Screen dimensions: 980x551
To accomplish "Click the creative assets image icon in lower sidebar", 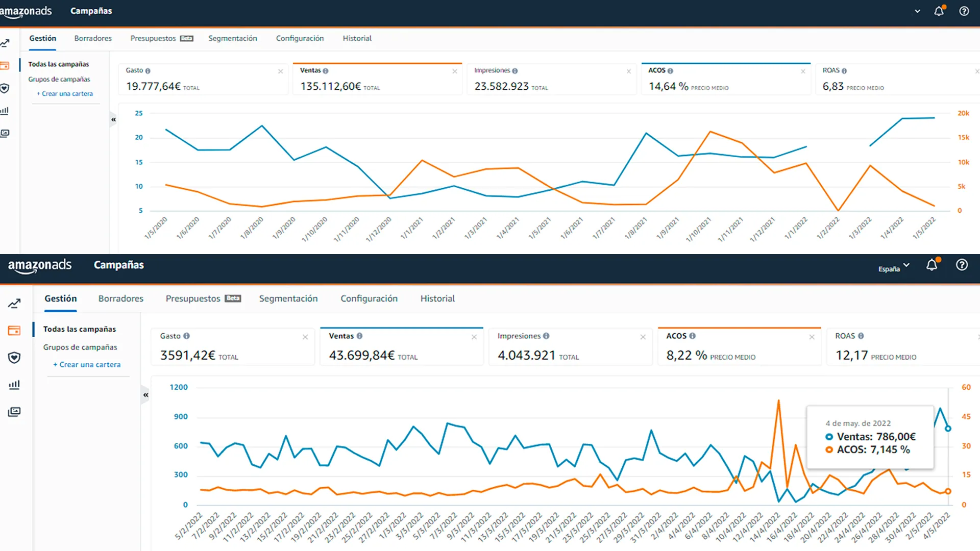I will click(x=14, y=412).
